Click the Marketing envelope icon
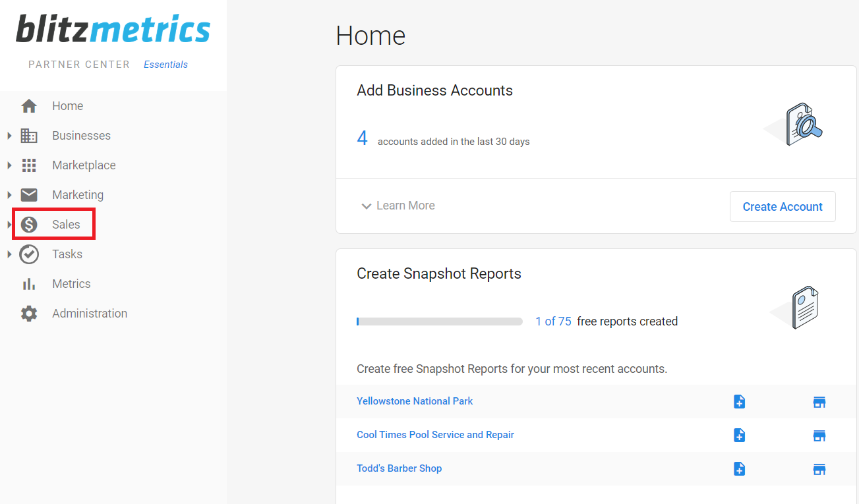859x504 pixels. 29,195
